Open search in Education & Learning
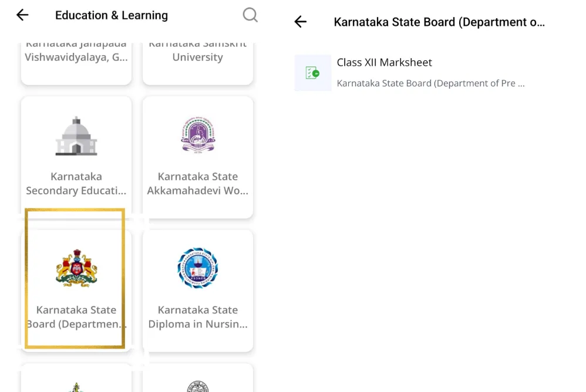Screen dimensions: 586x392 [250, 15]
